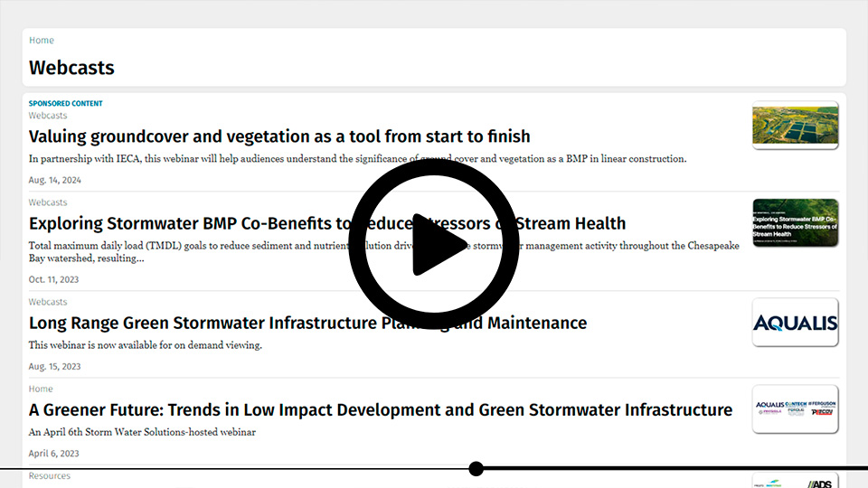The image size is (868, 488).
Task: Go to Home via the breadcrumb link
Action: (41, 41)
